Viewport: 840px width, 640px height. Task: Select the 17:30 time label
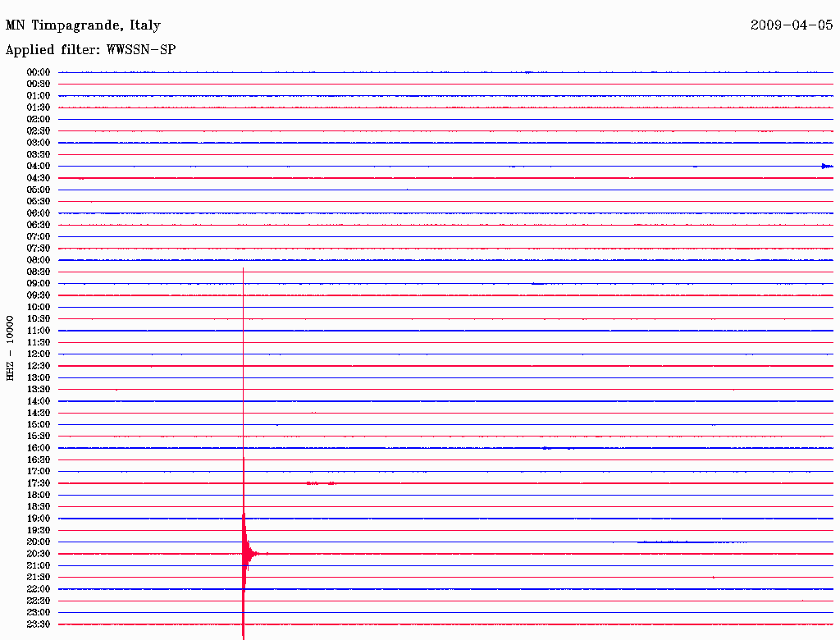click(39, 483)
